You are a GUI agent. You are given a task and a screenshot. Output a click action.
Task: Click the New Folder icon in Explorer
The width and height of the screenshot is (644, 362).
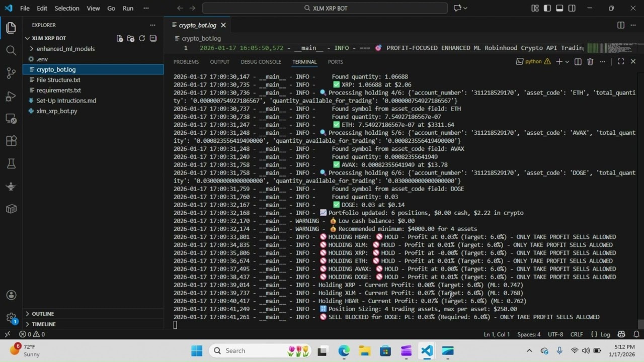click(131, 38)
